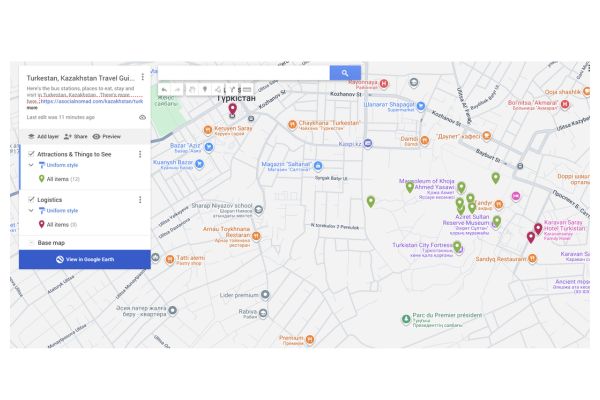
Task: Click the Bazar Aziz shopping icon
Action: [x=209, y=146]
